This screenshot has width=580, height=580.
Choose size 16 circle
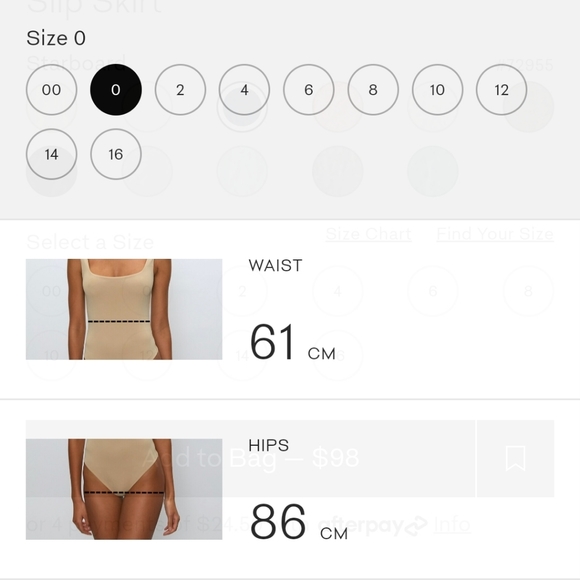(116, 154)
